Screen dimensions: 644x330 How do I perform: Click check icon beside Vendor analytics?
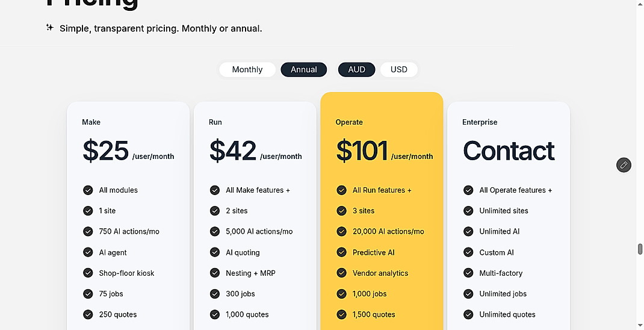pyautogui.click(x=342, y=273)
